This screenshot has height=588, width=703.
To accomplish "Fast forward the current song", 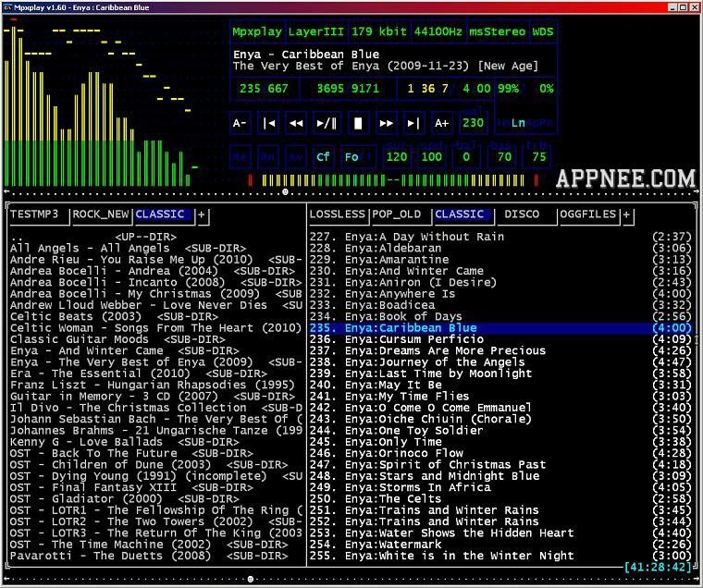I will [386, 123].
